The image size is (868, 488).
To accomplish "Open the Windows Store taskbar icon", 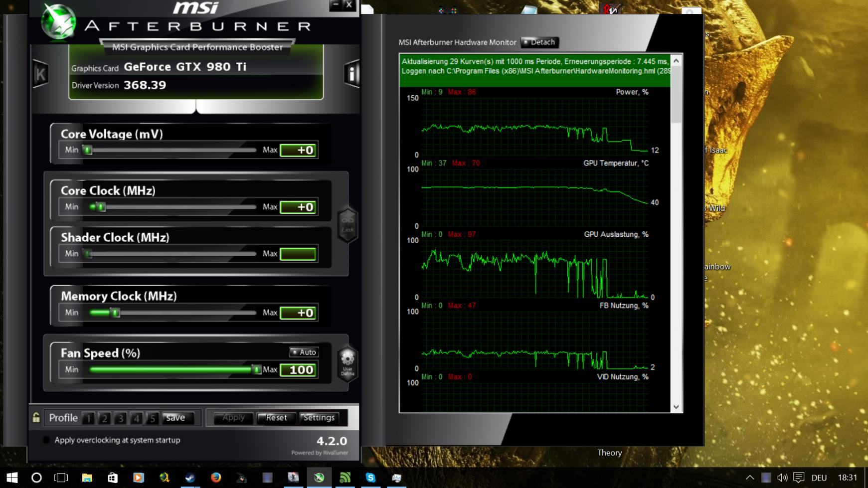I will coord(113,478).
